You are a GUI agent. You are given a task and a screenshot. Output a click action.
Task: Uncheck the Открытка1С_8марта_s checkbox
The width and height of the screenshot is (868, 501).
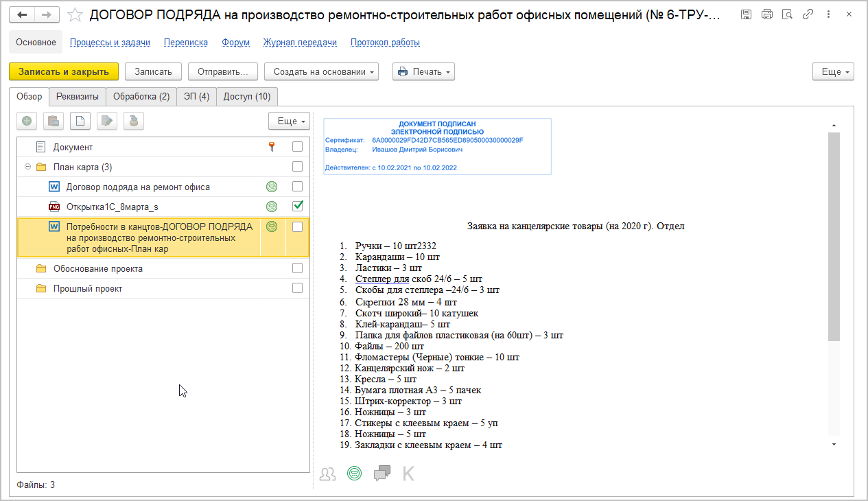point(297,206)
